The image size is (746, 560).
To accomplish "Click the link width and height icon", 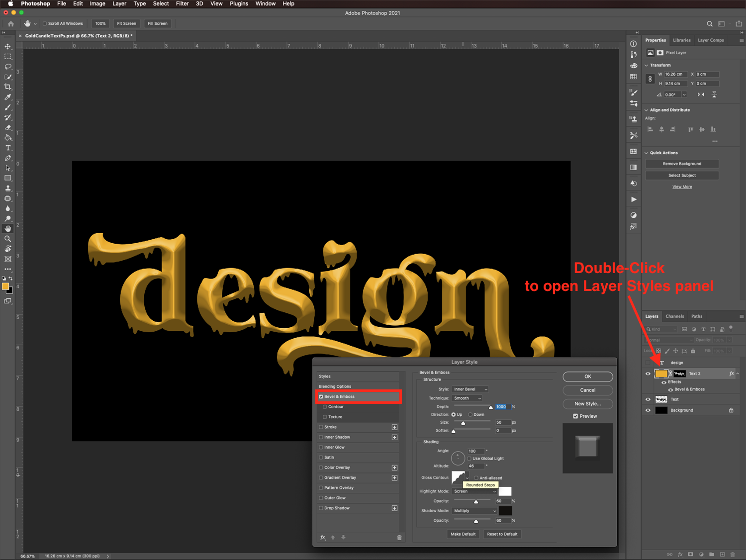I will 650,79.
